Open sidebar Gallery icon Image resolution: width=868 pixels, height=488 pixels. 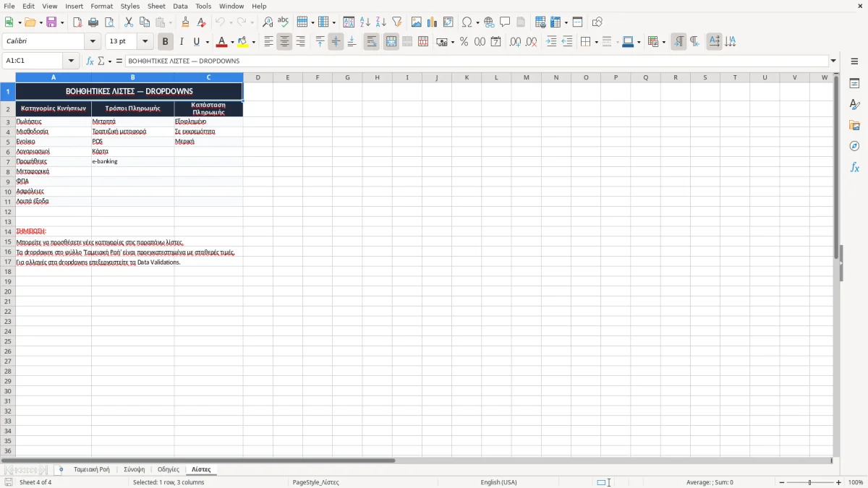click(854, 125)
